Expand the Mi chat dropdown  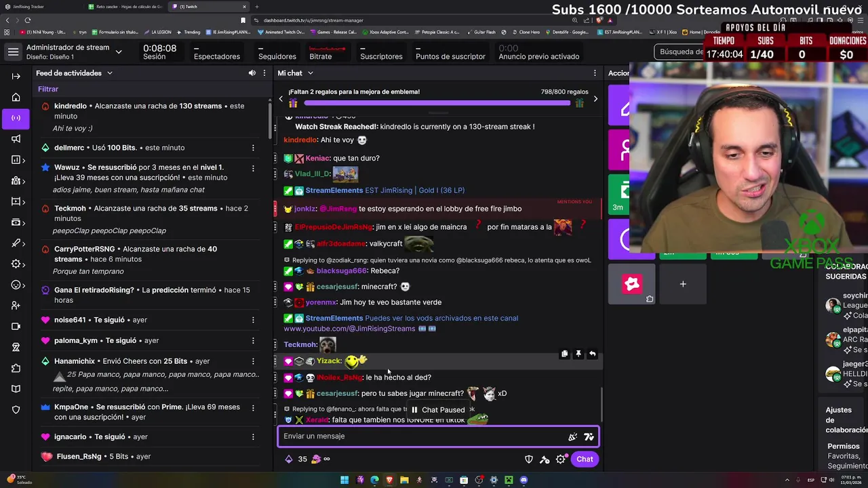(311, 73)
